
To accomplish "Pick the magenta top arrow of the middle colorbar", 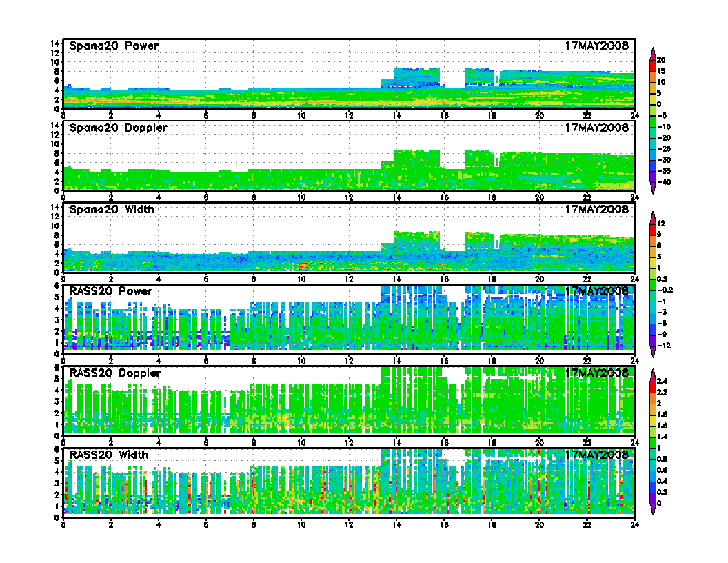I will point(653,217).
